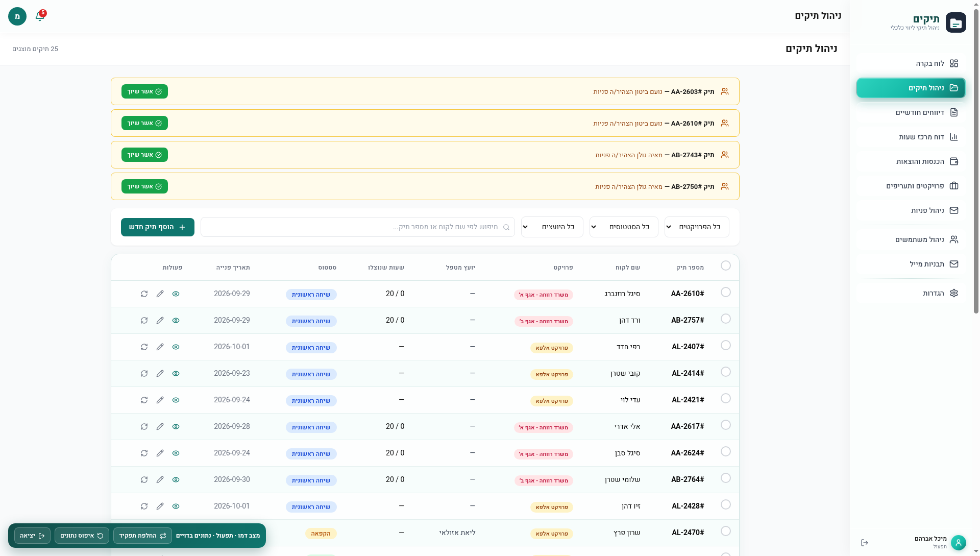Click refresh icon for case AL-2421
The height and width of the screenshot is (556, 980).
(x=144, y=400)
